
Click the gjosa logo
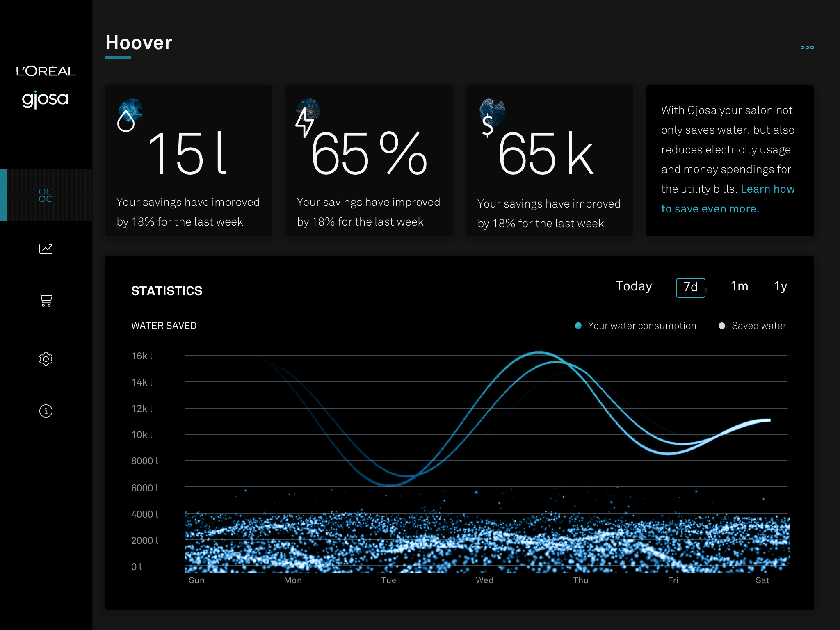click(45, 99)
